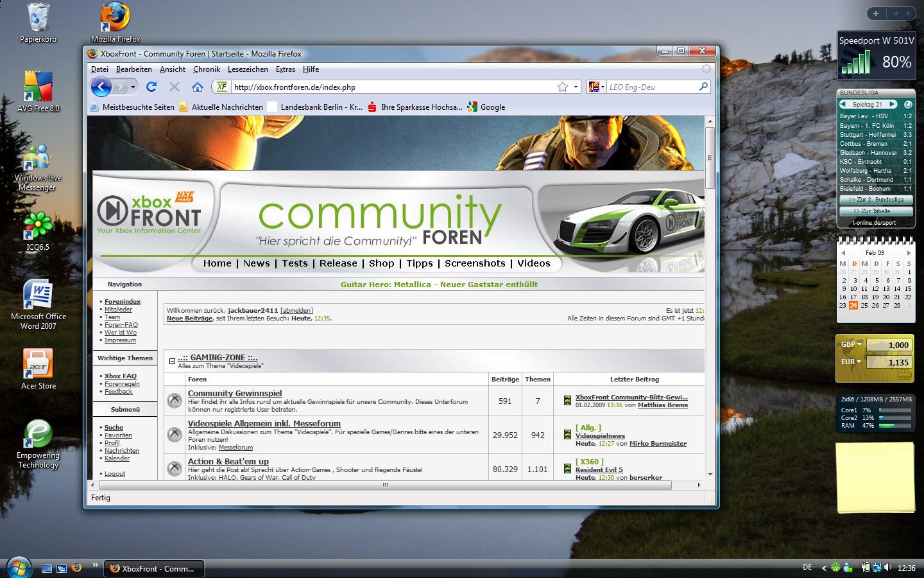The width and height of the screenshot is (924, 578).
Task: Click the vertical scrollbar thumb of the page
Action: (710, 157)
